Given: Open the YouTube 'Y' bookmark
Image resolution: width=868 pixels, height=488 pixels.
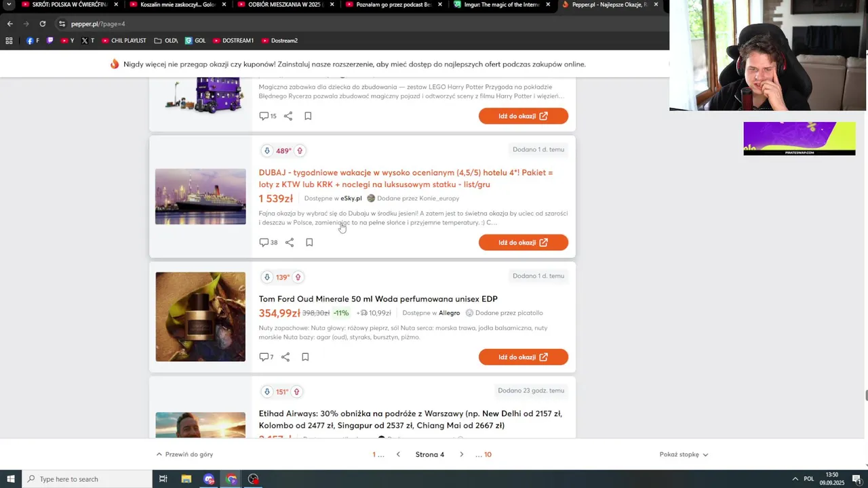Looking at the screenshot, I should click(x=67, y=41).
